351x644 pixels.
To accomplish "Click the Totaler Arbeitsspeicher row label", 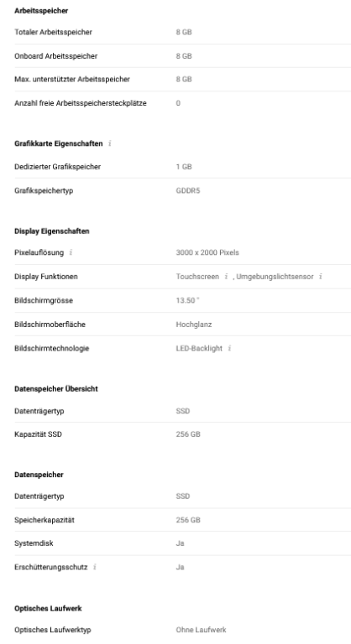I will [x=53, y=32].
